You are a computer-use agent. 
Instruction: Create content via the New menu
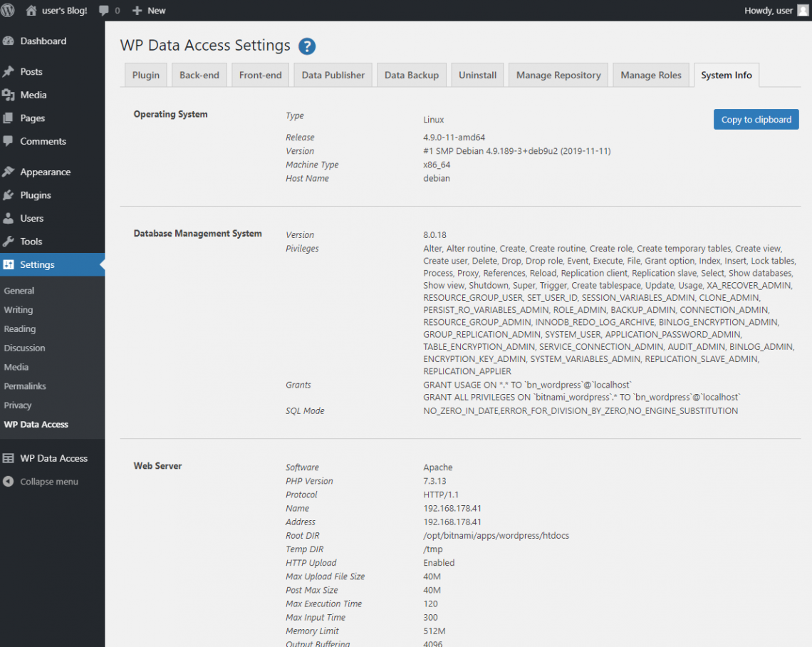click(x=148, y=10)
